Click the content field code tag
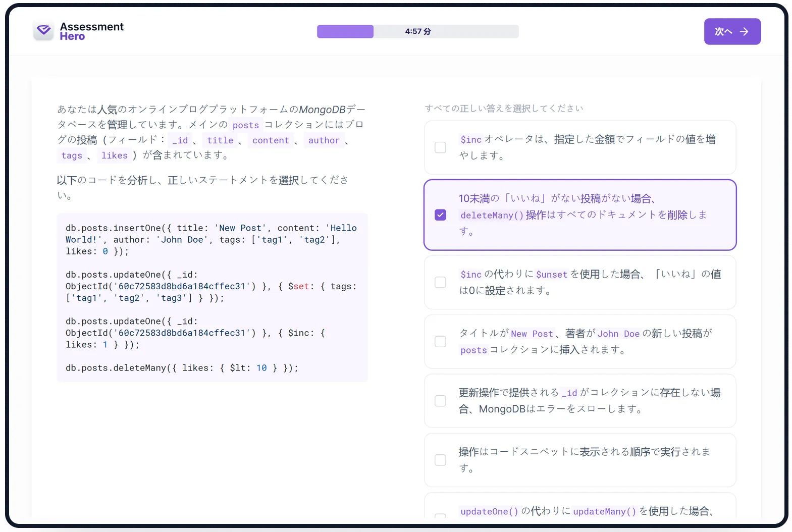 tap(271, 140)
